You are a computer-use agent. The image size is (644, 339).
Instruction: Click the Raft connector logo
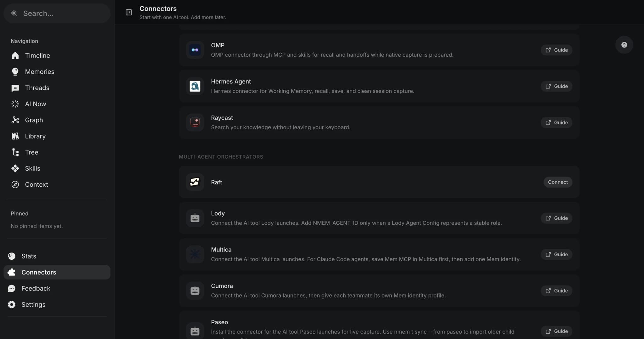[195, 182]
